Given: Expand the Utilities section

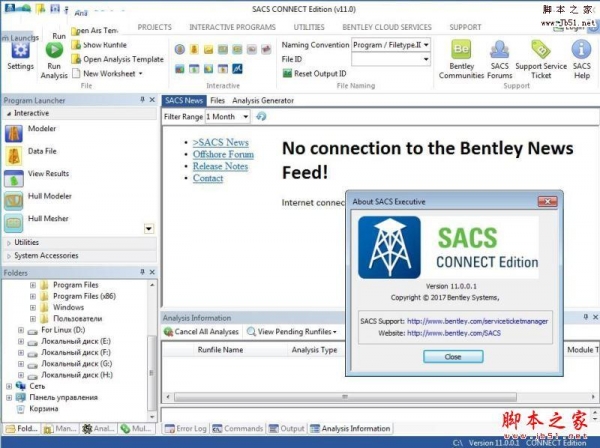Looking at the screenshot, I should click(x=9, y=243).
